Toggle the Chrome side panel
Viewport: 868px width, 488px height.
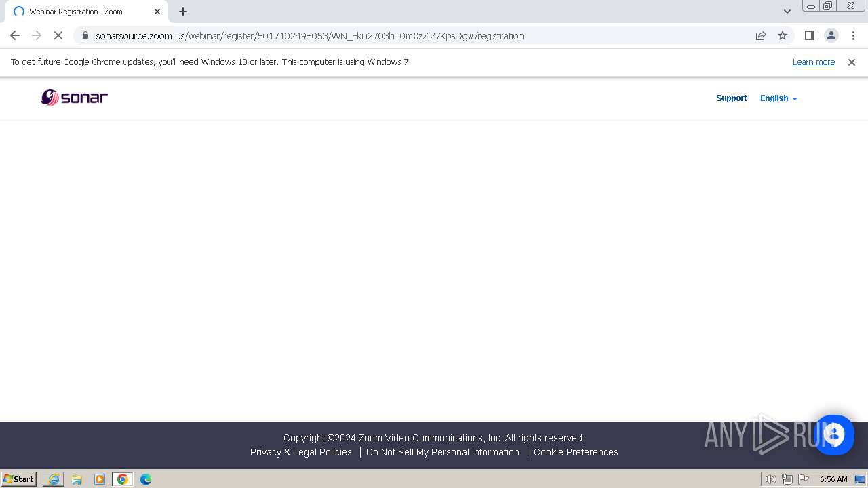[x=809, y=35]
